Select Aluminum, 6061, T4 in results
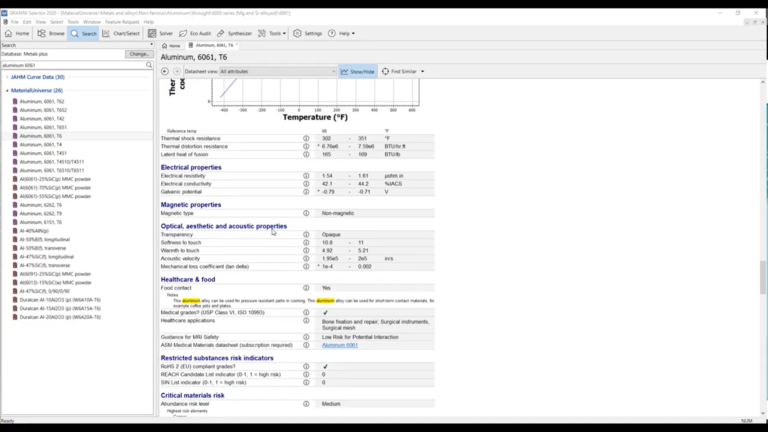The height and width of the screenshot is (432, 768). pyautogui.click(x=41, y=144)
